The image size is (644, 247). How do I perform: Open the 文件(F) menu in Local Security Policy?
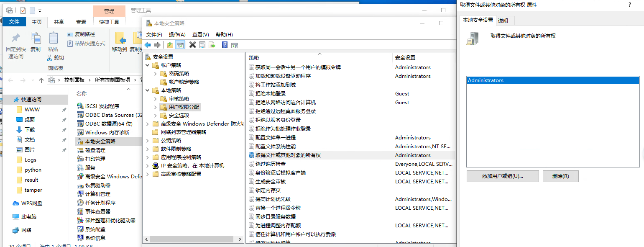[x=154, y=35]
